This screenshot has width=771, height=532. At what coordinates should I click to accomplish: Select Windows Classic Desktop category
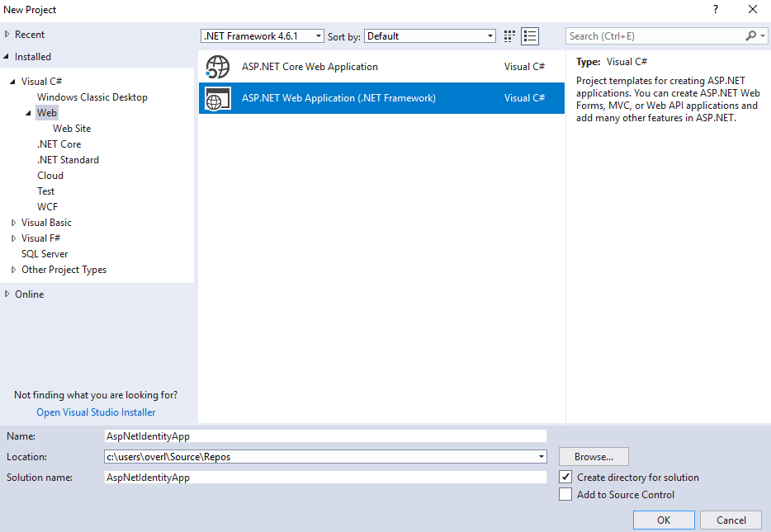click(92, 97)
